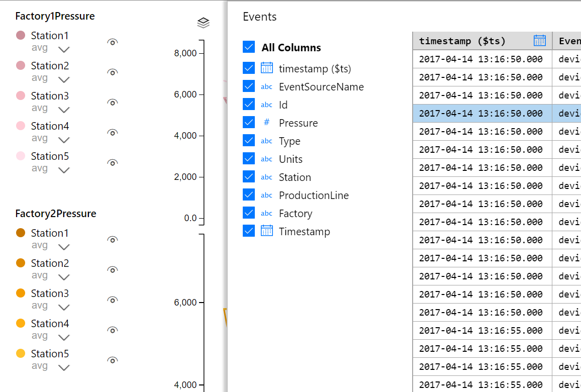The width and height of the screenshot is (581, 392).
Task: Open avg dropdown for Factory2Pressure Station5
Action: click(64, 367)
